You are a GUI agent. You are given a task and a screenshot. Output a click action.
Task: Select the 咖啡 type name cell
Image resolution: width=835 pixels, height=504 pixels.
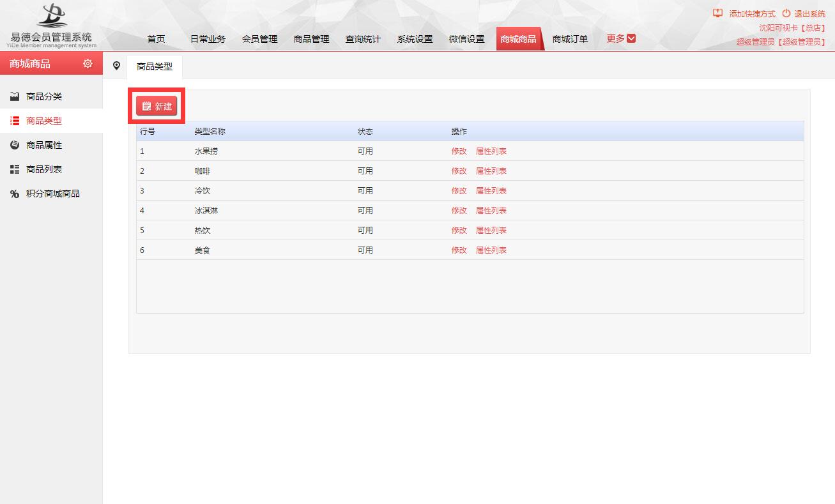(x=202, y=171)
